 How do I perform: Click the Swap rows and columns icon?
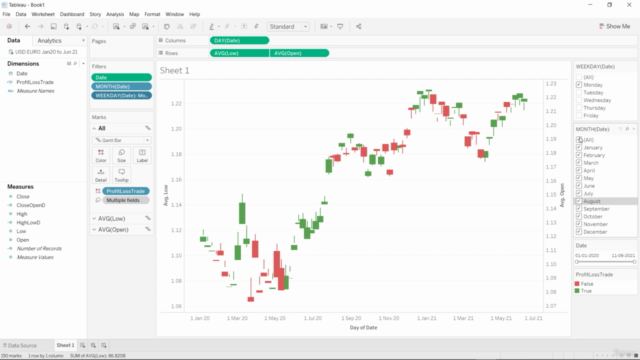pos(167,27)
